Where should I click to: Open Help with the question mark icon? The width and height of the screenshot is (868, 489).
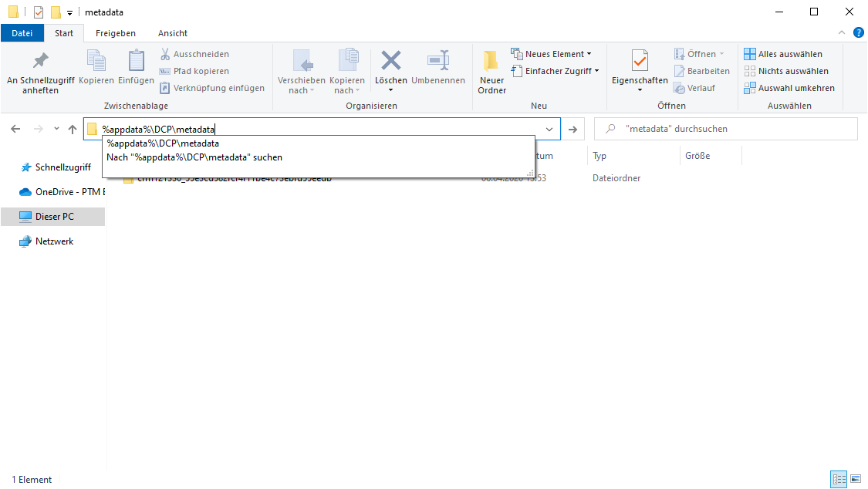(859, 32)
